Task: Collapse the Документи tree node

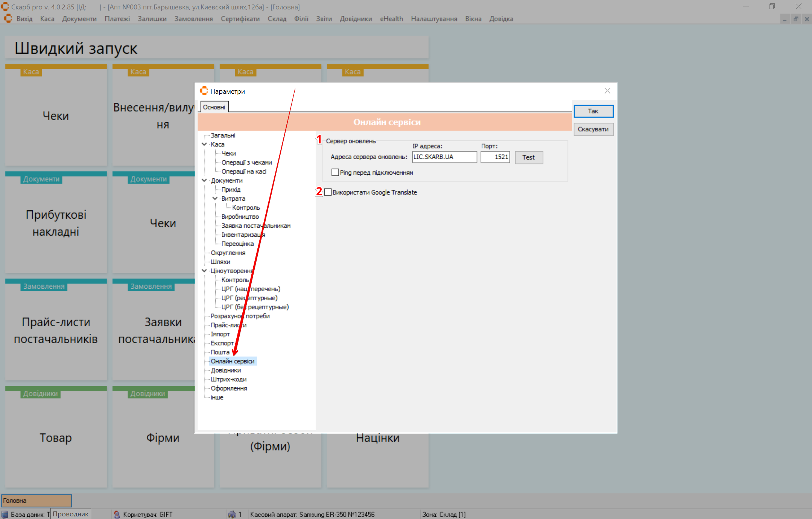Action: (x=204, y=180)
